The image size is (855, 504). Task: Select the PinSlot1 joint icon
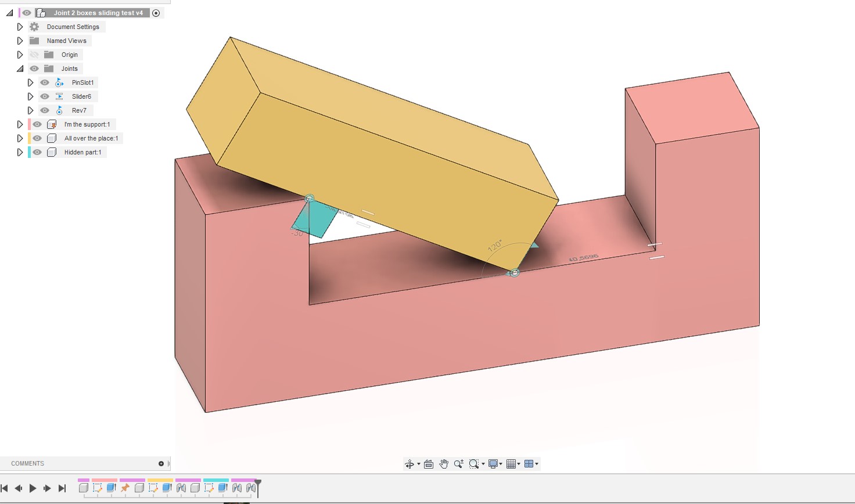(59, 82)
